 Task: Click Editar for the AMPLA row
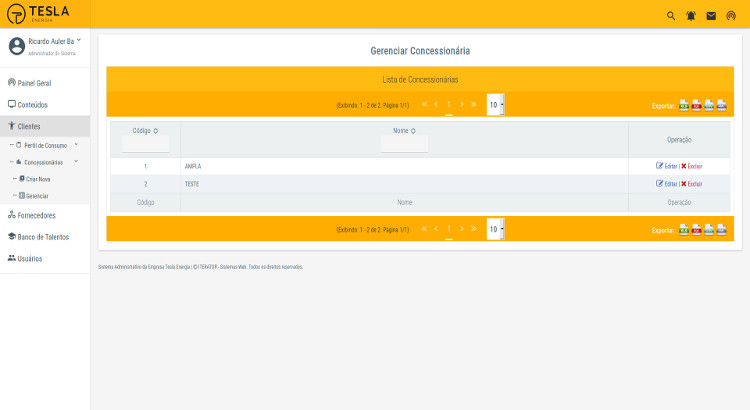[x=666, y=166]
